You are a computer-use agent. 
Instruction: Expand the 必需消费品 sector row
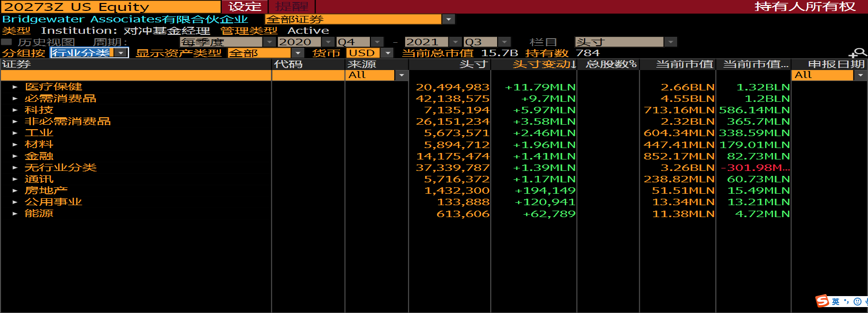click(15, 98)
